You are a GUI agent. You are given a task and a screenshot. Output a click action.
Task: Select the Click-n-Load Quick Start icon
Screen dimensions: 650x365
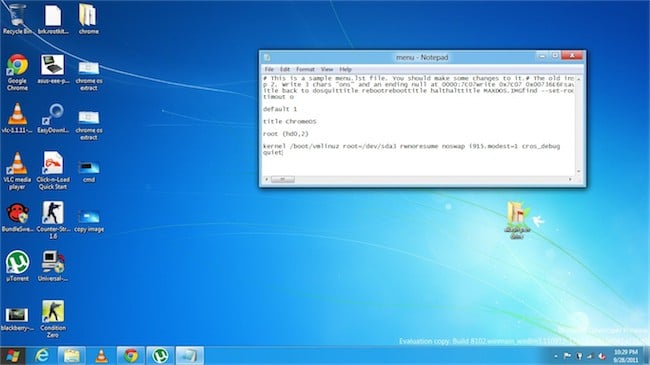(53, 171)
